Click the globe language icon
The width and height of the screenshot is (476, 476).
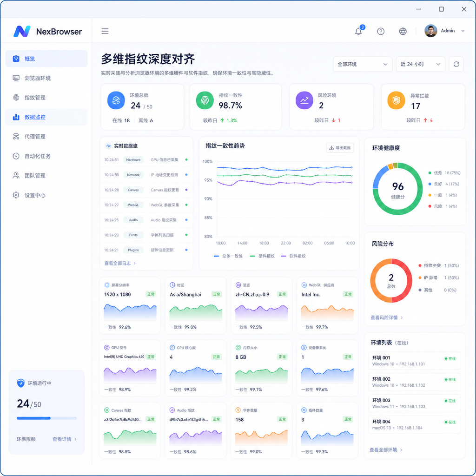[x=403, y=31]
